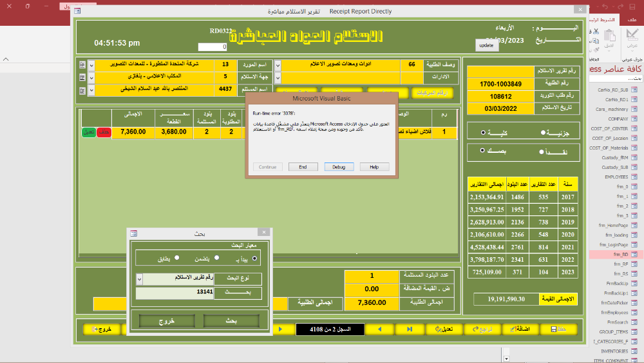
Task: Select the جزئية (partial) radio option
Action: coord(543,132)
